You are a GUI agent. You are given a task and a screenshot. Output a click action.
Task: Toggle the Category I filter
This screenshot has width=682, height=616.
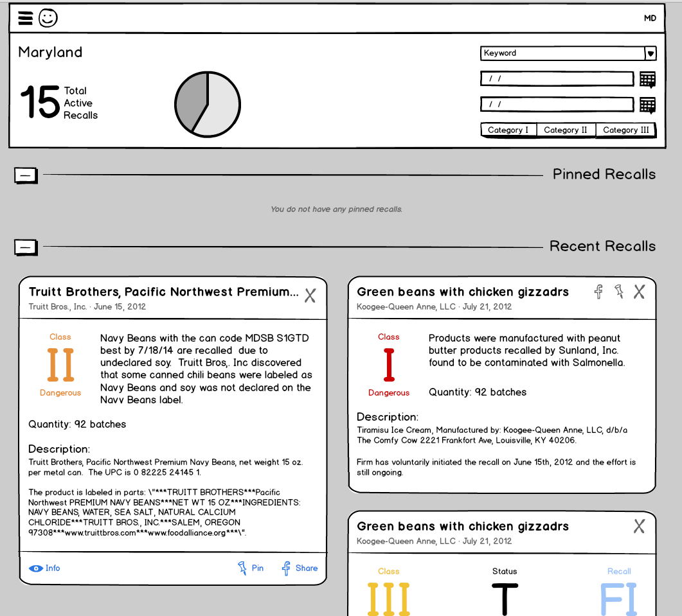click(x=508, y=130)
